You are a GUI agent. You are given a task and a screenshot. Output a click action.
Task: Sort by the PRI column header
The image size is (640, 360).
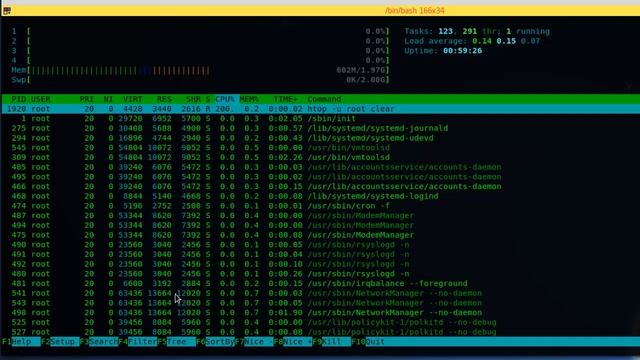[x=87, y=99]
